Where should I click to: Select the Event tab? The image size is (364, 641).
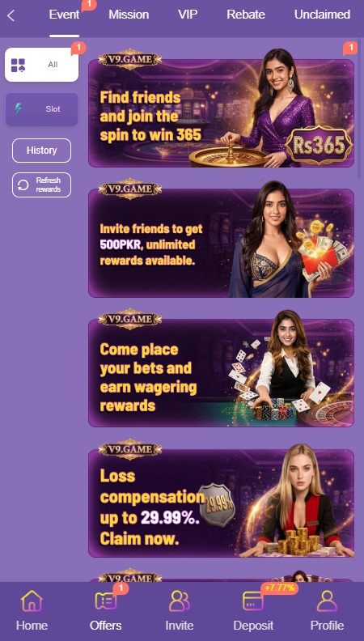point(64,15)
